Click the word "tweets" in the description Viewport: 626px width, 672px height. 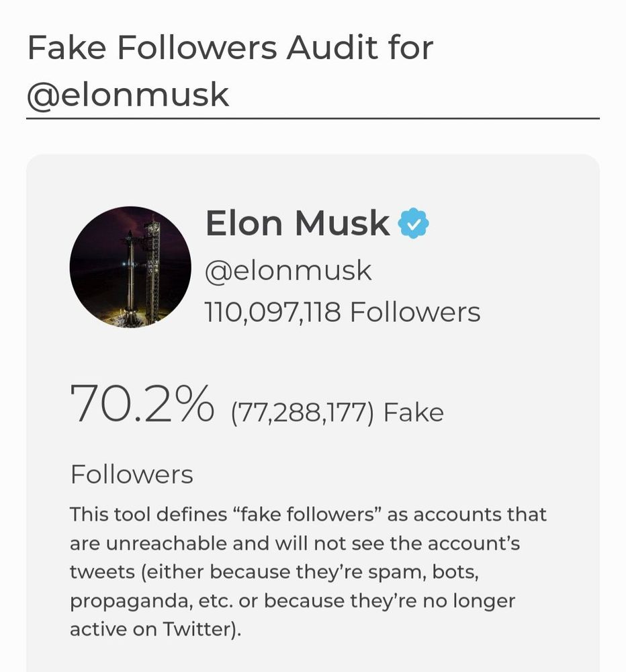102,572
